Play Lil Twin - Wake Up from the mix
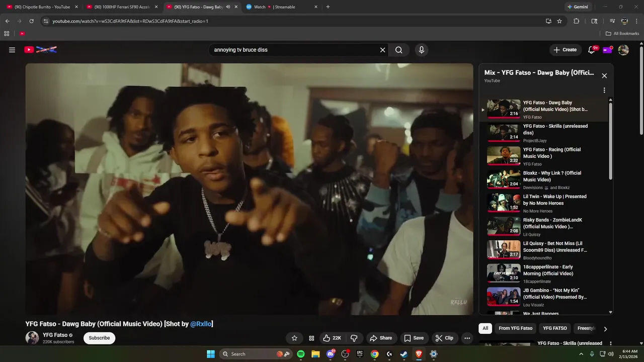The image size is (644, 362). [543, 204]
